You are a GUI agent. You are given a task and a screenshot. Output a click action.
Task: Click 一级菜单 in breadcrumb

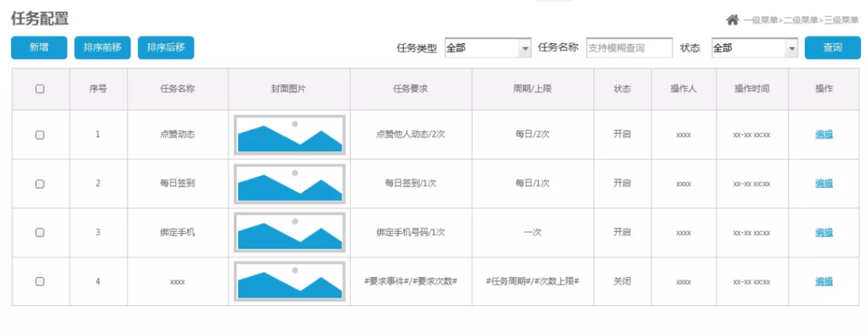tap(760, 21)
